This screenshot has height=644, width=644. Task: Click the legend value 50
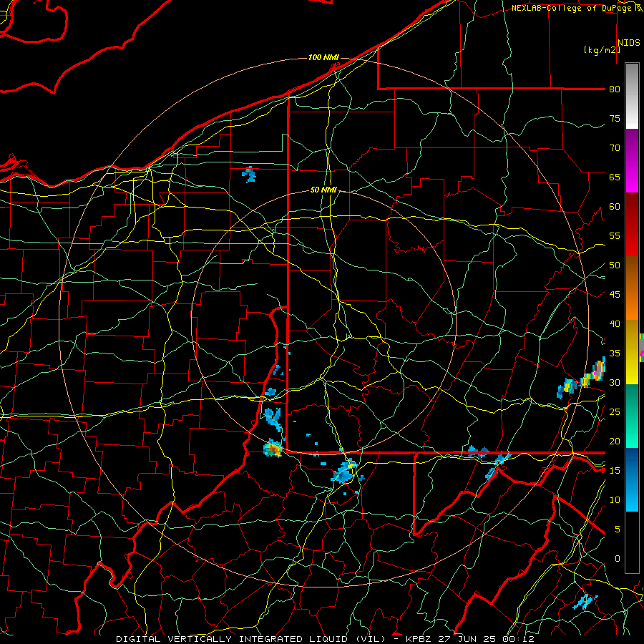(615, 265)
